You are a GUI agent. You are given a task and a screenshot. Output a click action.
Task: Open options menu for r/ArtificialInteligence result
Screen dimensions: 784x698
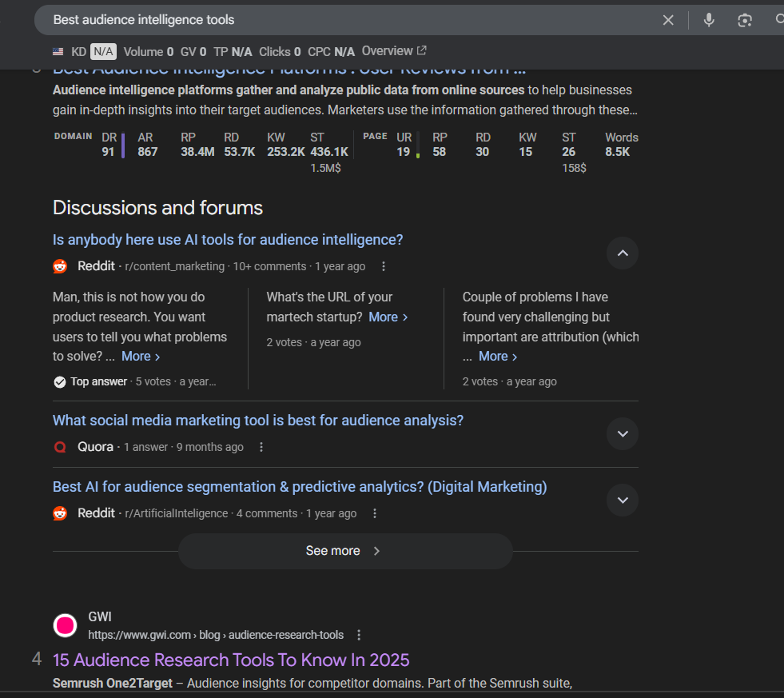click(375, 513)
